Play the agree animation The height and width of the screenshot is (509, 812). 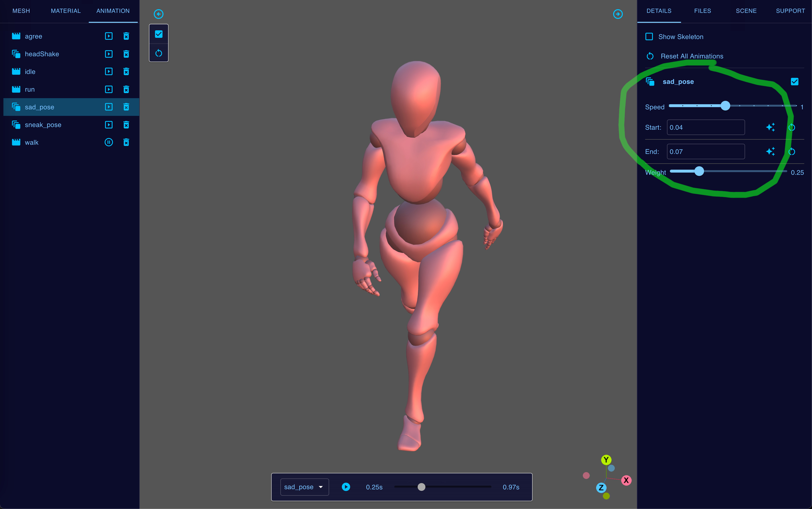108,36
